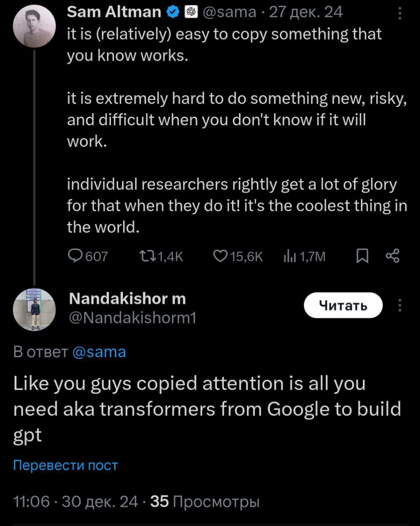Click the 11:06 · 30 дек. 24 timestamp
Screen dimensions: 420x526
(76, 501)
